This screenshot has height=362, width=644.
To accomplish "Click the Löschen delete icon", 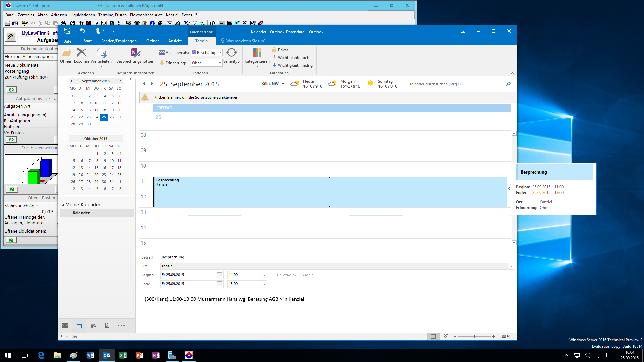I will point(82,53).
